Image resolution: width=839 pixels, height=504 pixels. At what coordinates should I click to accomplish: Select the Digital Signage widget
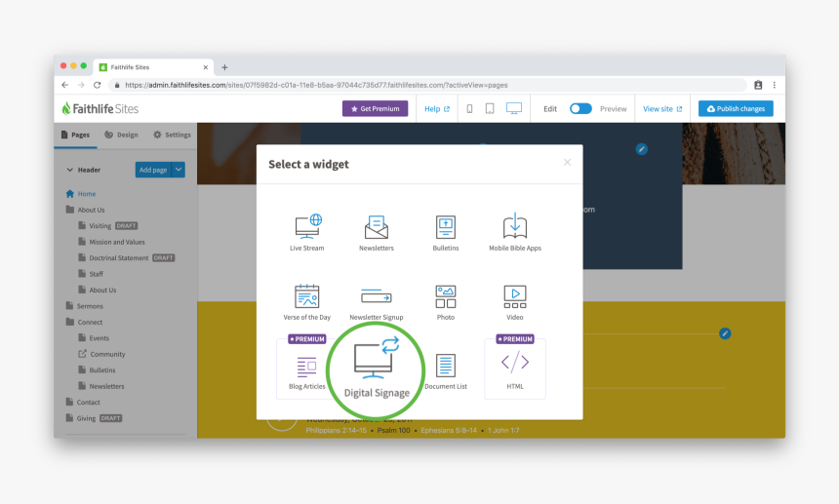coord(377,368)
